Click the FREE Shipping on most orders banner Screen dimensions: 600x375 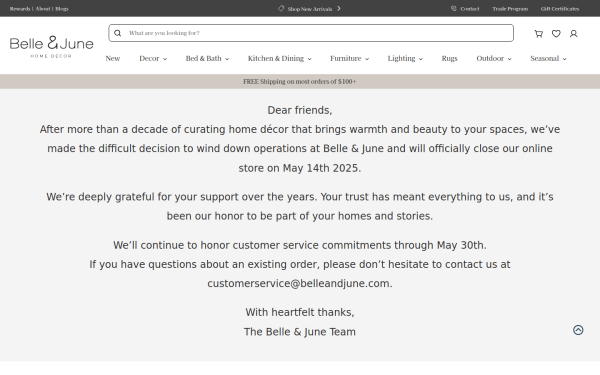300,82
